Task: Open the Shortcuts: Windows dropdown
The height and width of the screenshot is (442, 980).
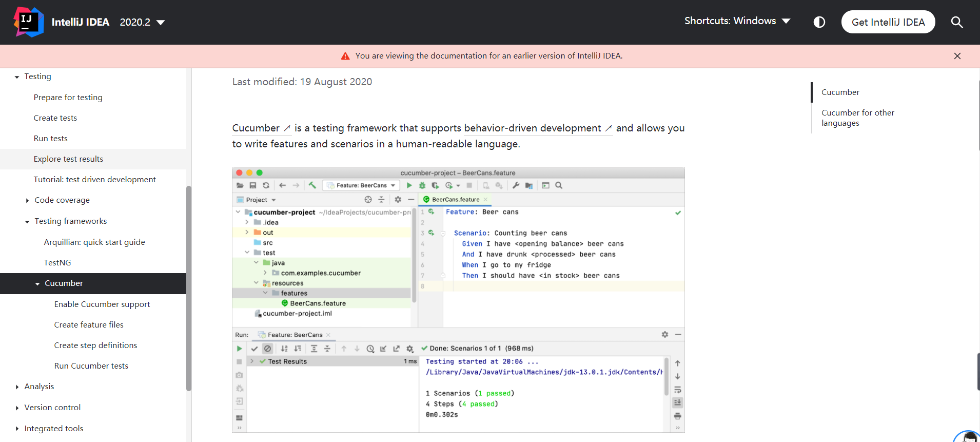Action: (x=737, y=21)
